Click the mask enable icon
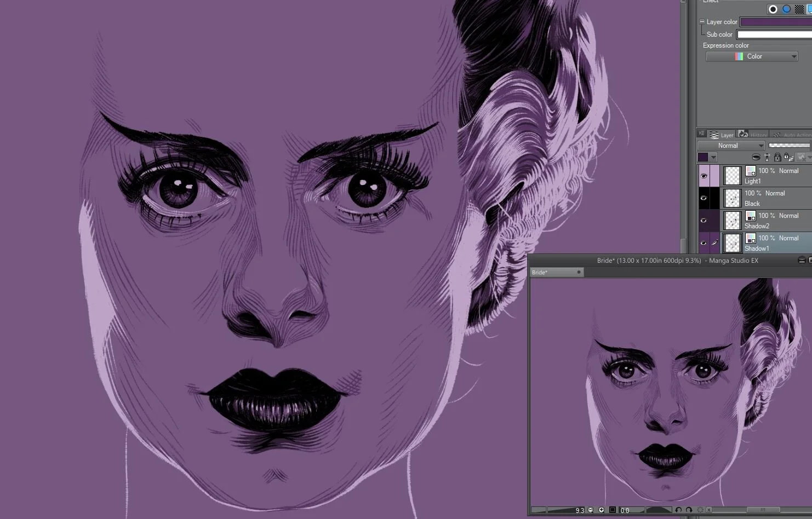 [x=802, y=158]
